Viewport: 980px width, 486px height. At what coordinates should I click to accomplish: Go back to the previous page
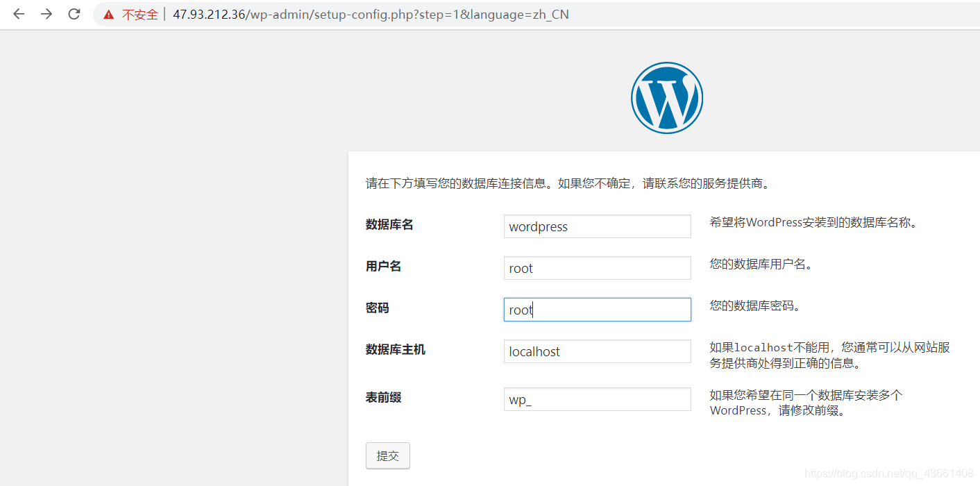(19, 14)
